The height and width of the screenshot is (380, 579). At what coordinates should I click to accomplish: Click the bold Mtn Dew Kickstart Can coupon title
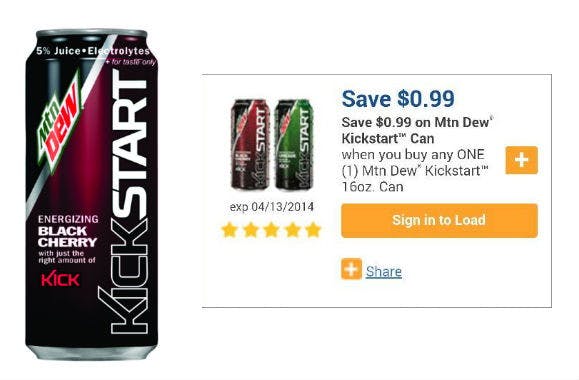pos(417,130)
